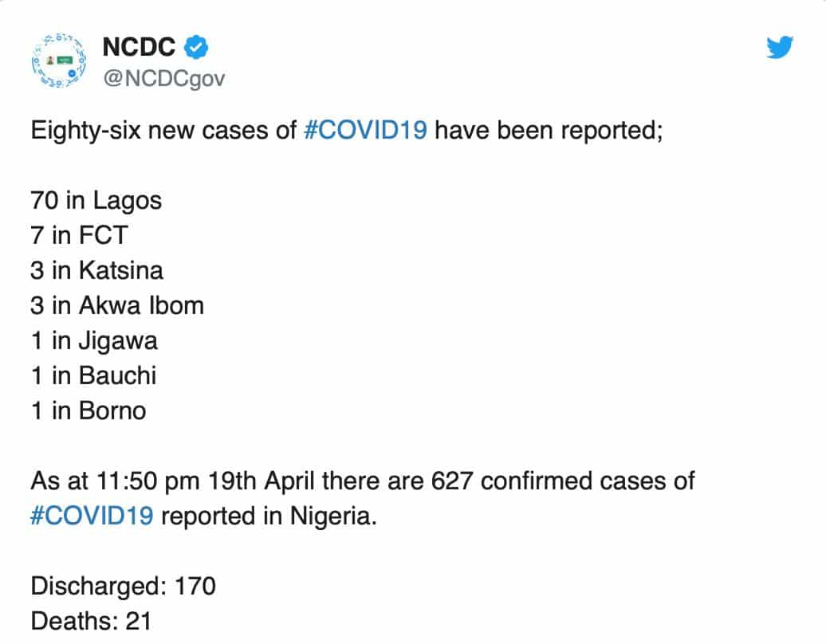
Task: Click the '1 in Borno' line
Action: (88, 410)
